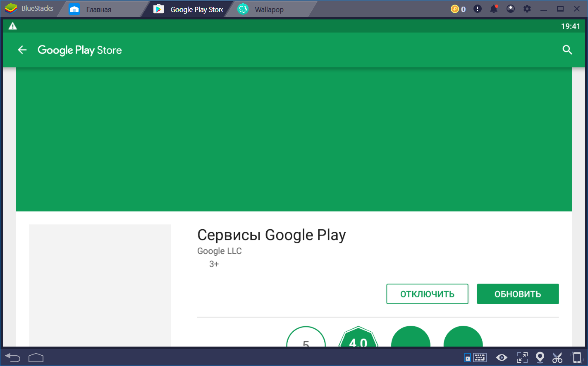Click the third green circular badge
This screenshot has width=588, height=366.
(411, 337)
